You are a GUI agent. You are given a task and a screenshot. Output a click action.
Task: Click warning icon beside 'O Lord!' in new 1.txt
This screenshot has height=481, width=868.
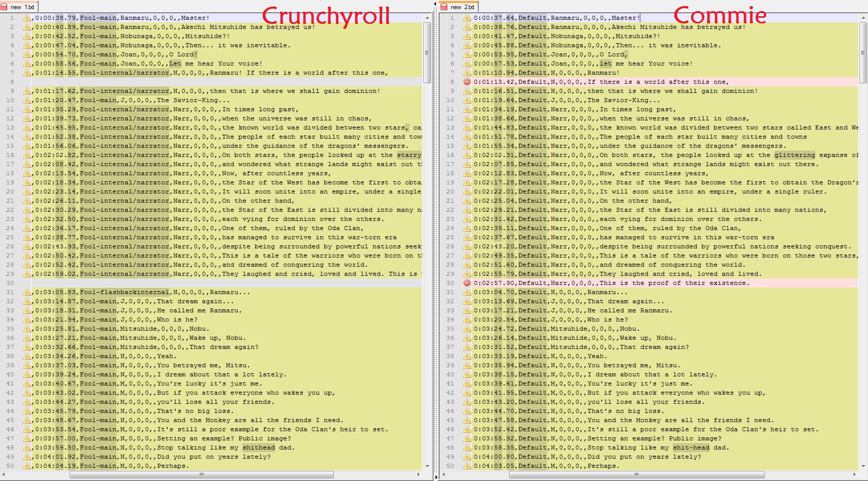pyautogui.click(x=26, y=54)
